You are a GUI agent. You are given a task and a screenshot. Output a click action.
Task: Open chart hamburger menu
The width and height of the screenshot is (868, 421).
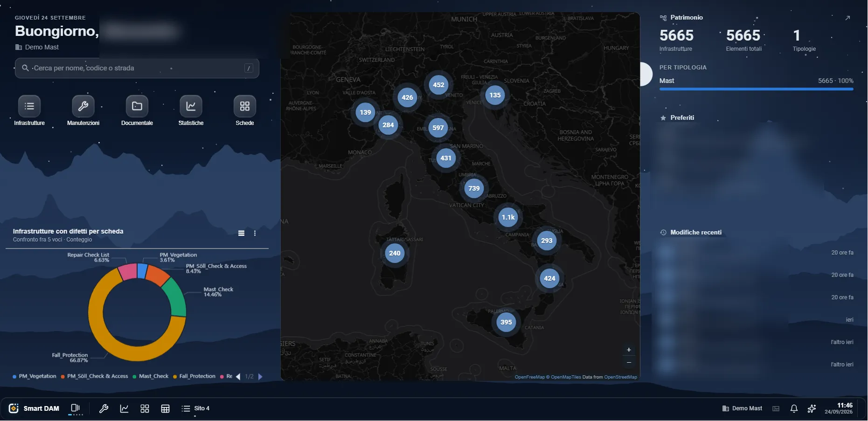[241, 233]
